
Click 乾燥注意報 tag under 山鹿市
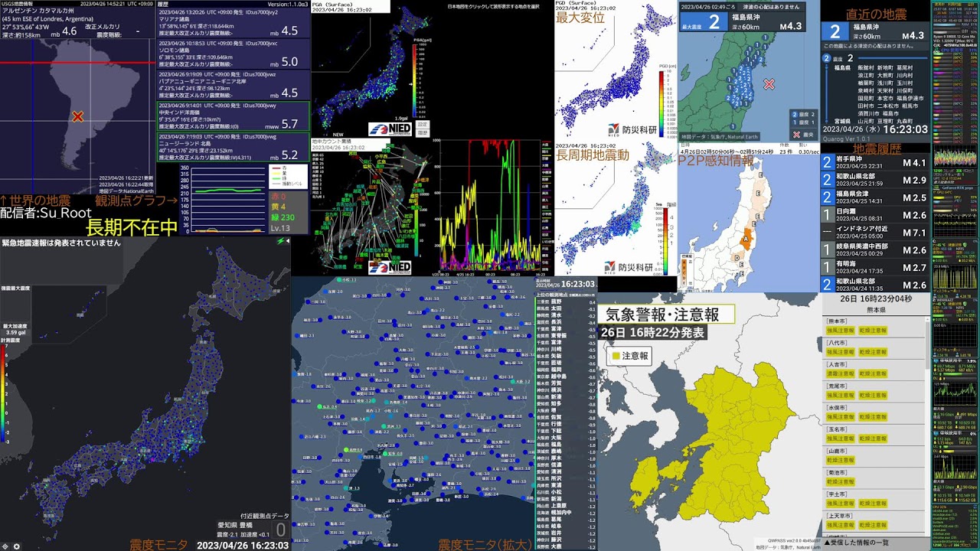840,461
